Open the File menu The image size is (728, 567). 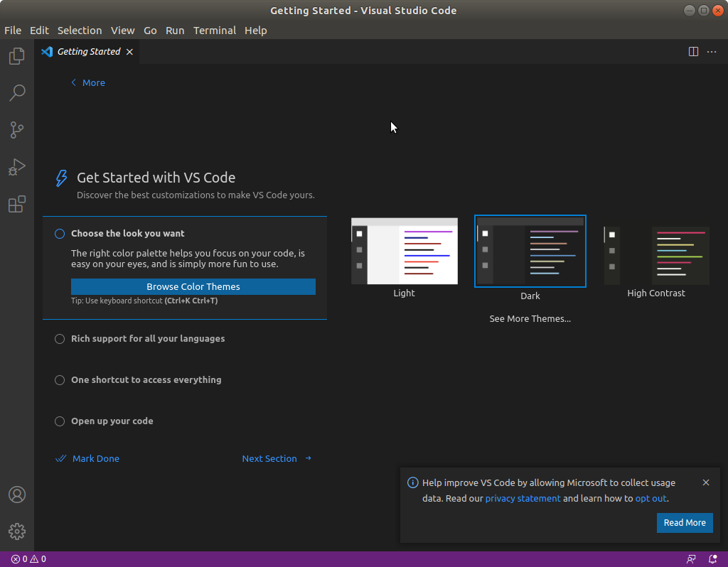(13, 31)
